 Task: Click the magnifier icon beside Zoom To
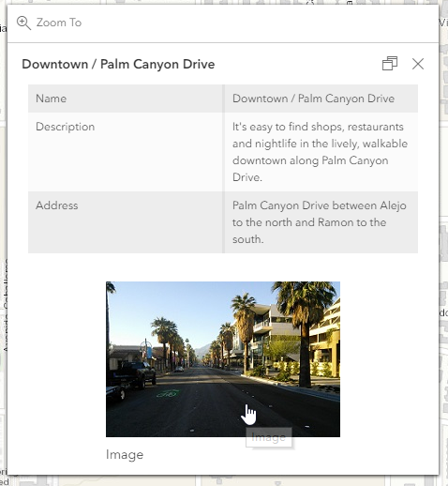[23, 23]
